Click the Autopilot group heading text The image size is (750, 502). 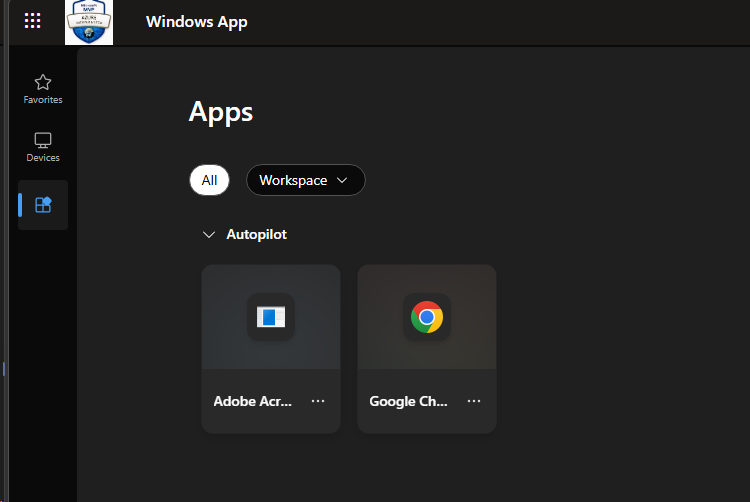[x=257, y=234]
